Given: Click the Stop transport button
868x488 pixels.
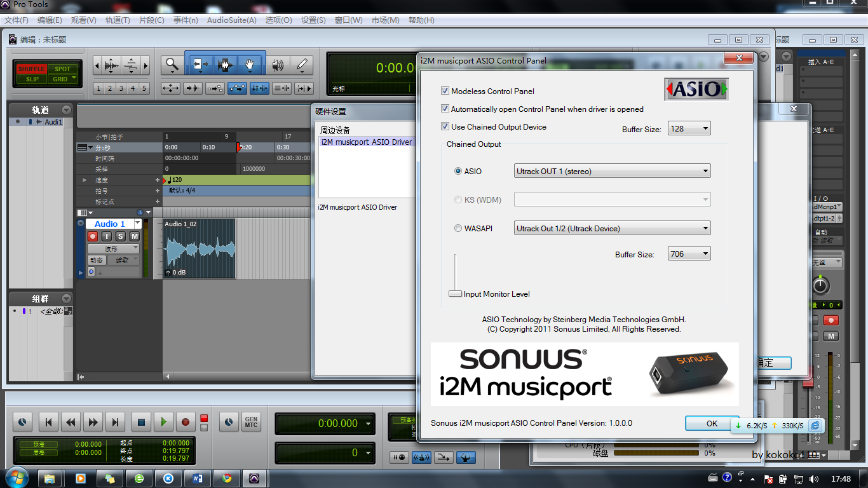Looking at the screenshot, I should click(142, 421).
